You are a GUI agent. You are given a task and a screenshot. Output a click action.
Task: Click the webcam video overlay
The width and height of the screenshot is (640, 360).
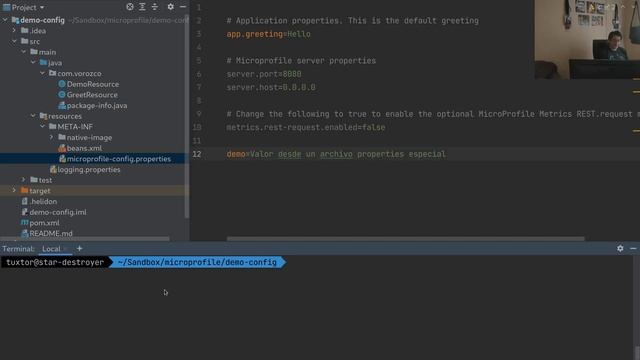point(587,40)
